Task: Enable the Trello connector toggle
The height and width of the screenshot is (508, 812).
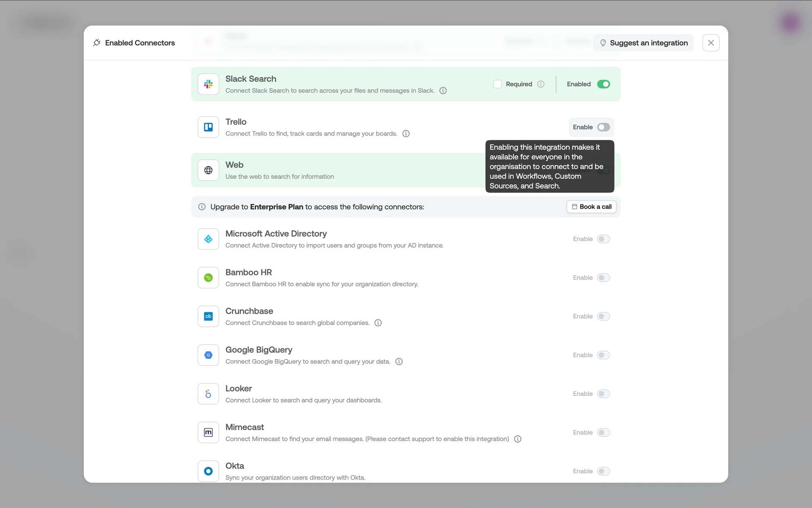Action: pos(603,127)
